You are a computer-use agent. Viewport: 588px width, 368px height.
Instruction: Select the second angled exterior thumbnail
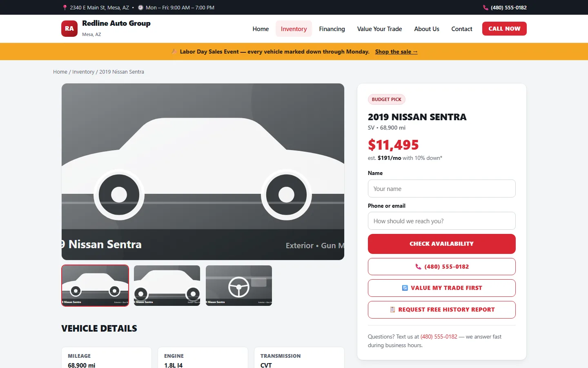click(167, 285)
